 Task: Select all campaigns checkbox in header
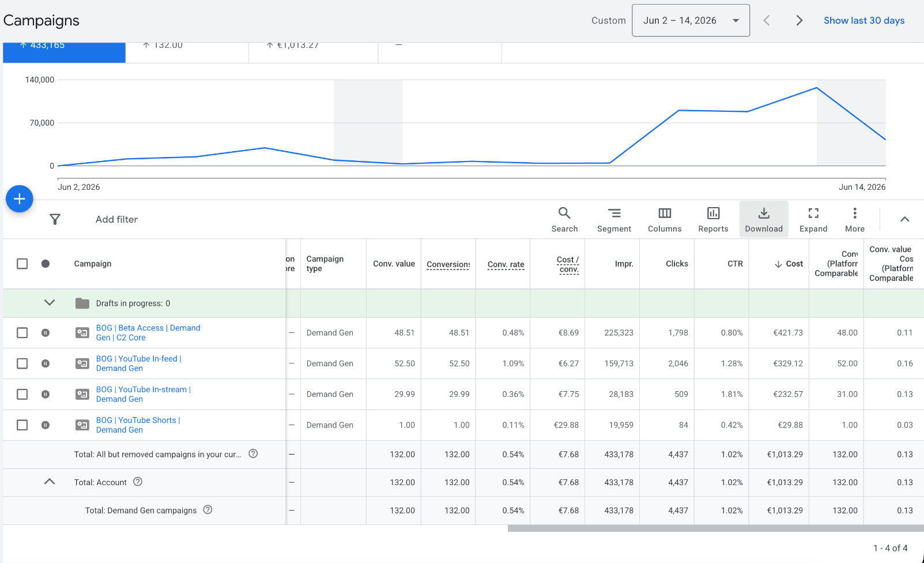[x=22, y=264]
